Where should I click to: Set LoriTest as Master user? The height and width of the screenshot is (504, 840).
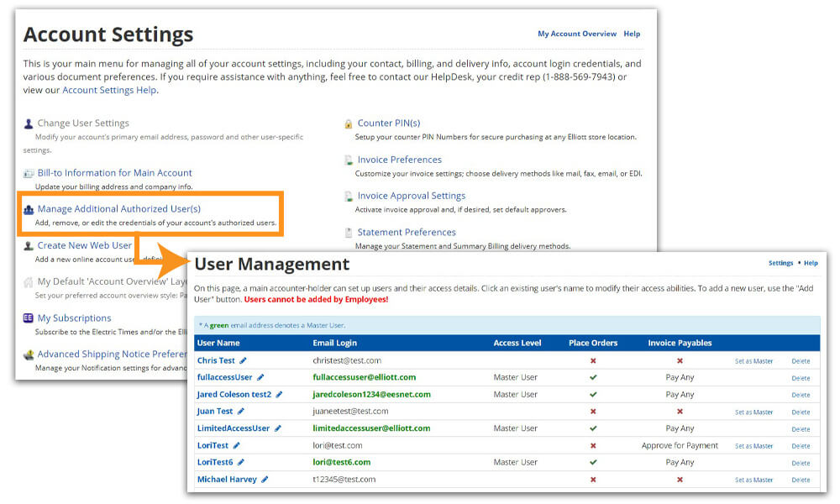pos(754,445)
